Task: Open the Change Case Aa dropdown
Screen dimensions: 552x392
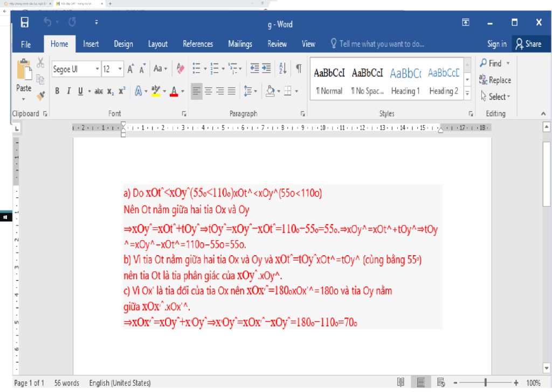Action: coord(160,68)
